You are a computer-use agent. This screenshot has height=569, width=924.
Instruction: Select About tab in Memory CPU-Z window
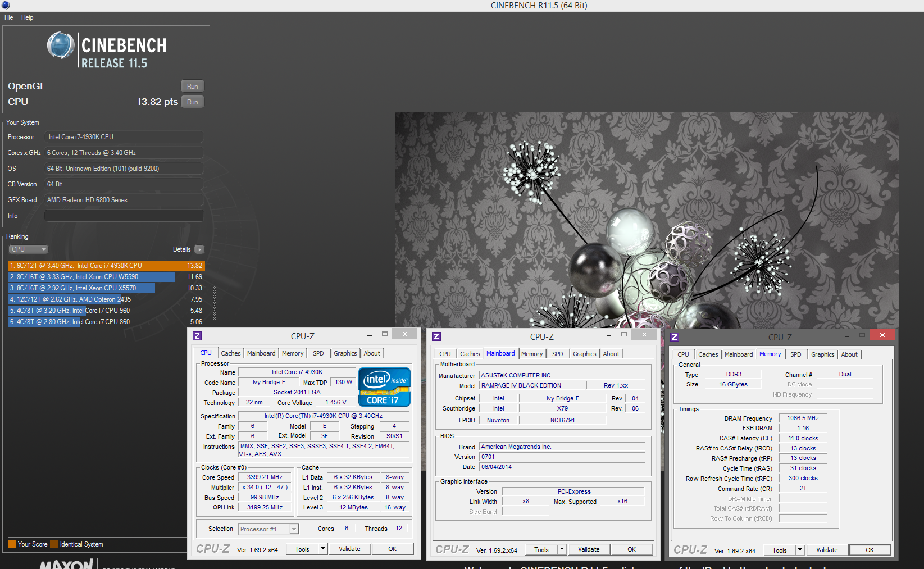point(849,354)
